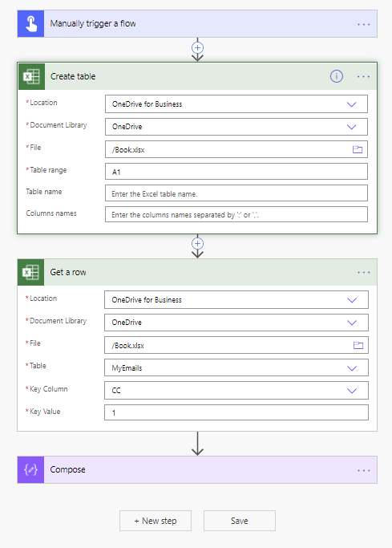Click the manual trigger hand icon
This screenshot has height=548, width=392.
point(30,24)
